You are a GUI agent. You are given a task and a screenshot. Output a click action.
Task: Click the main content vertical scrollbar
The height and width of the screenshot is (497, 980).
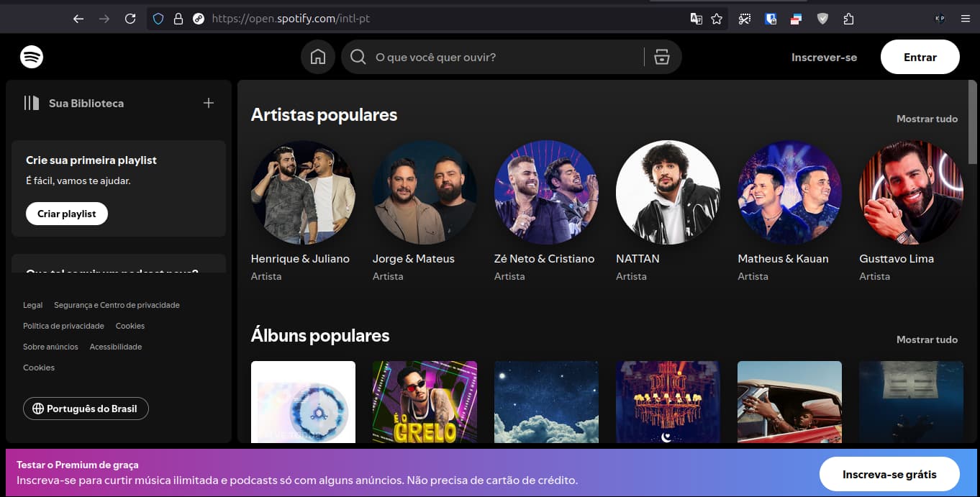(x=973, y=122)
